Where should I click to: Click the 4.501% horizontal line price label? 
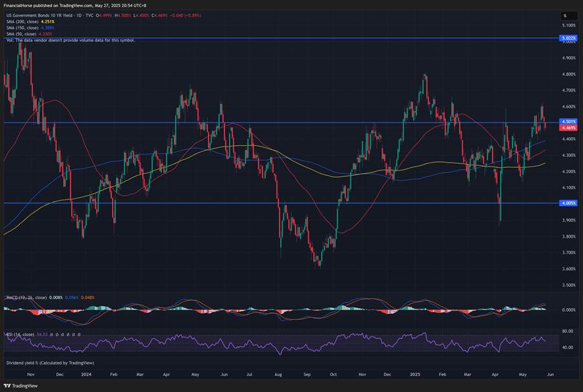point(568,121)
